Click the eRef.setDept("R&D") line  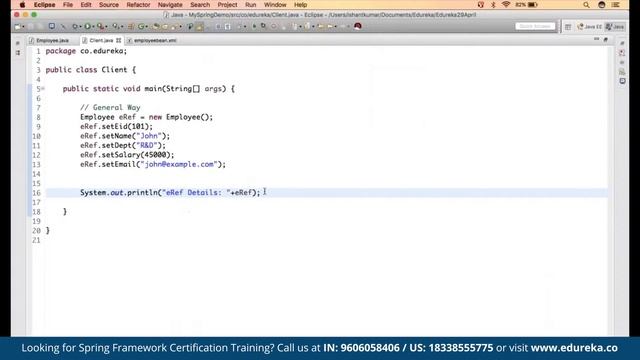(123, 145)
